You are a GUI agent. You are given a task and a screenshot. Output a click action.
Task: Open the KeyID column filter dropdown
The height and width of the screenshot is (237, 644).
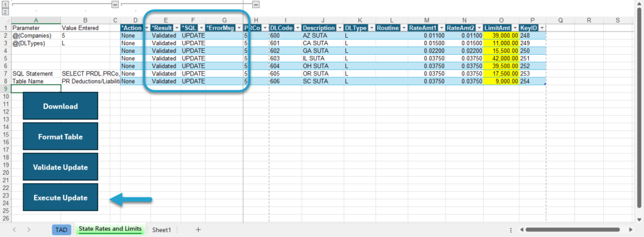(541, 28)
